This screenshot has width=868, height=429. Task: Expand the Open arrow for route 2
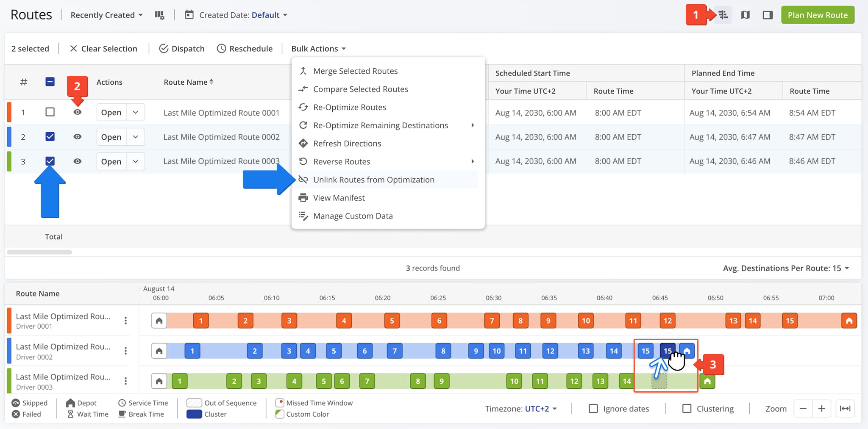click(x=136, y=137)
